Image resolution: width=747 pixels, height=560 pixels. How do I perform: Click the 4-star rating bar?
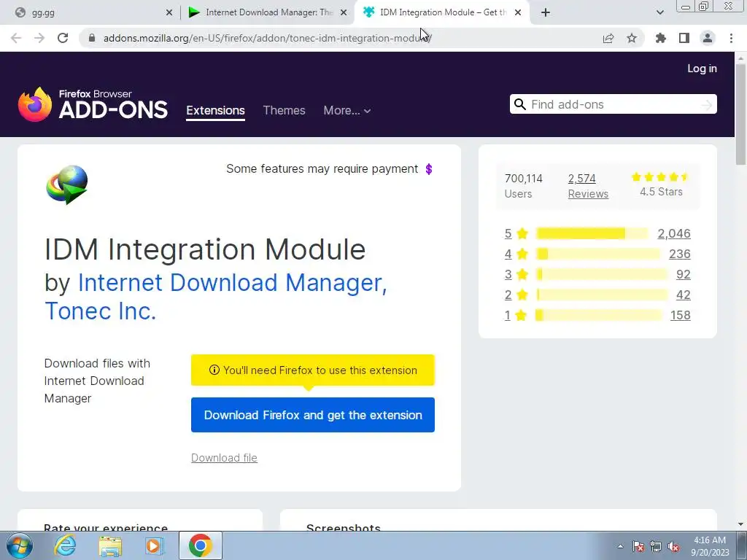coord(597,254)
